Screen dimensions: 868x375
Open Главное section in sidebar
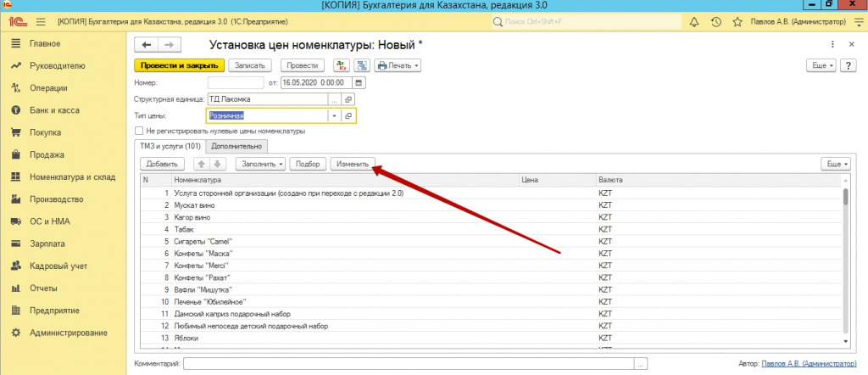[x=45, y=43]
